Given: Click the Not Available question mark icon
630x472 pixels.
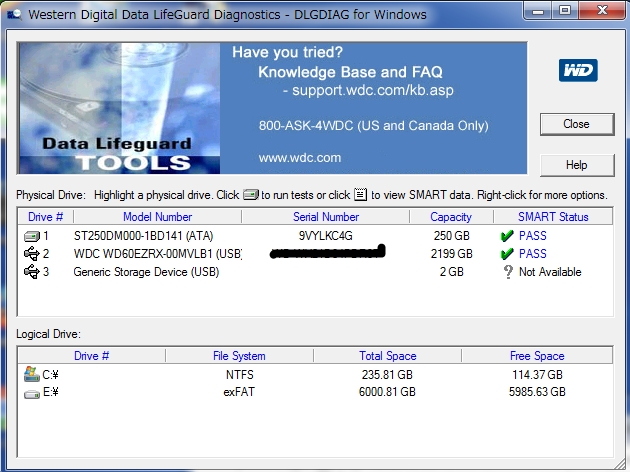Looking at the screenshot, I should (x=508, y=272).
